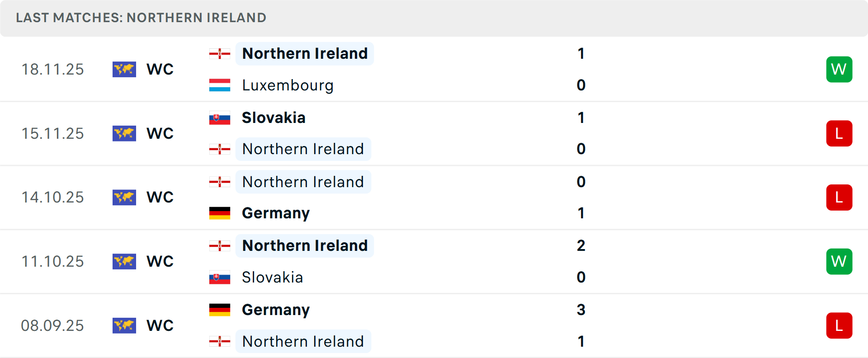The height and width of the screenshot is (358, 868).
Task: Click red L badge for 08.09.25 match
Action: click(839, 325)
